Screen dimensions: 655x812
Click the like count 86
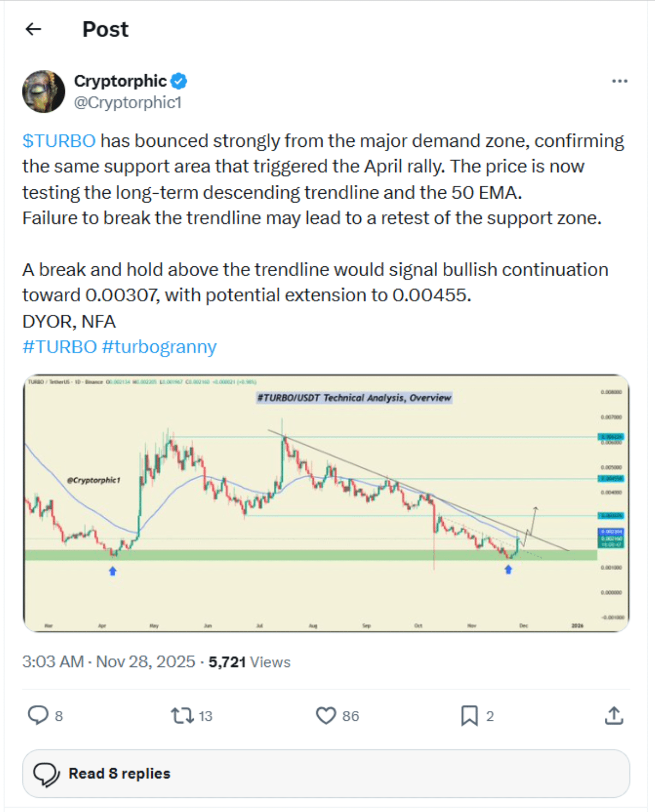click(x=350, y=716)
